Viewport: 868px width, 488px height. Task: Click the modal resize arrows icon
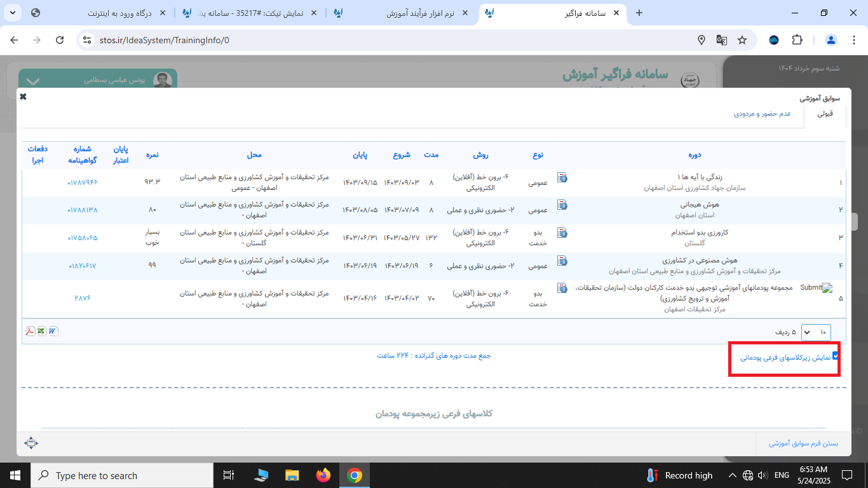click(31, 443)
